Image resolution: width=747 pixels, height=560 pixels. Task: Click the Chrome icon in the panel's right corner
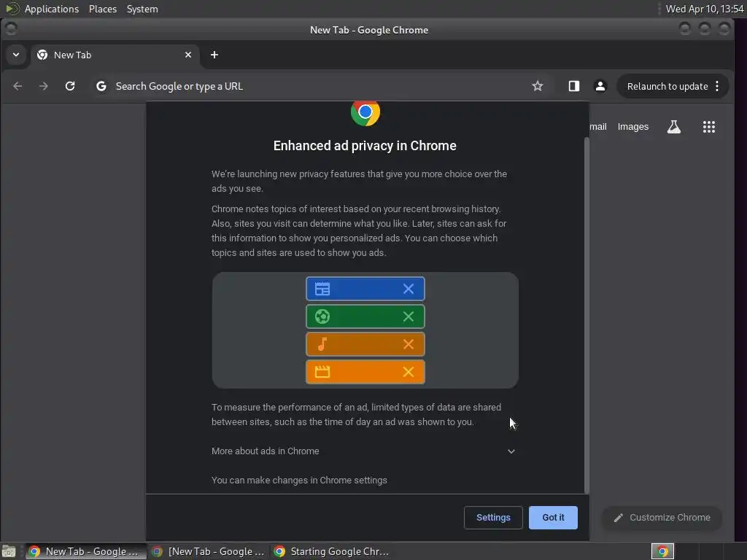662,551
